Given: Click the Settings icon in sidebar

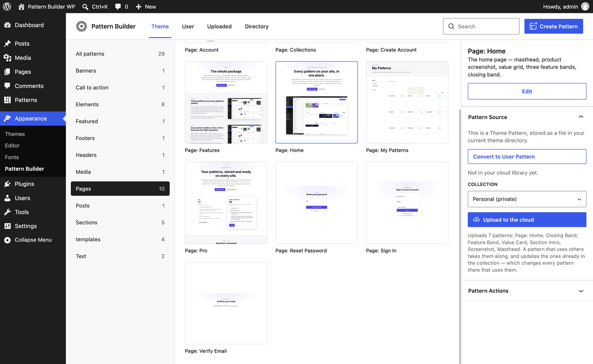Looking at the screenshot, I should (7, 226).
